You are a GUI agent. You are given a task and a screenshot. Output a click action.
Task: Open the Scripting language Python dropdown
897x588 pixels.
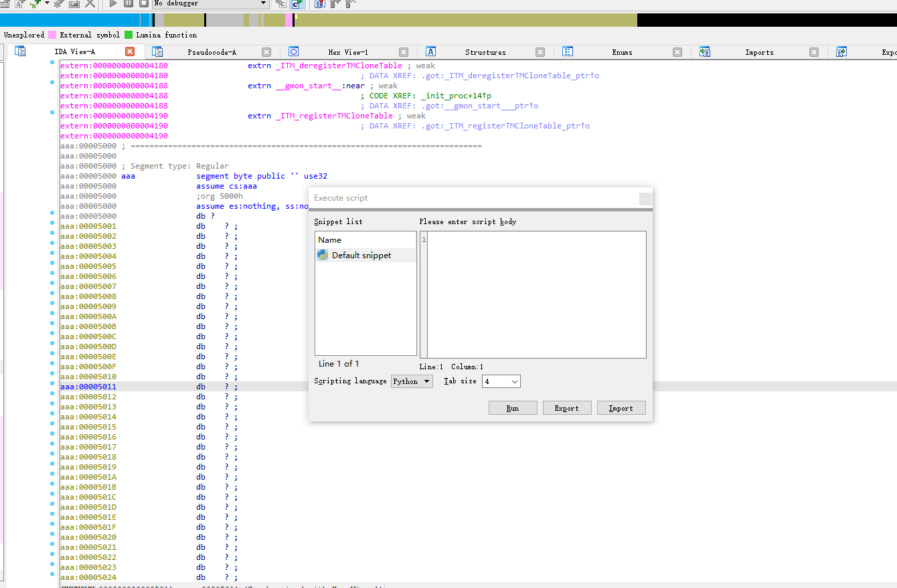pyautogui.click(x=411, y=381)
